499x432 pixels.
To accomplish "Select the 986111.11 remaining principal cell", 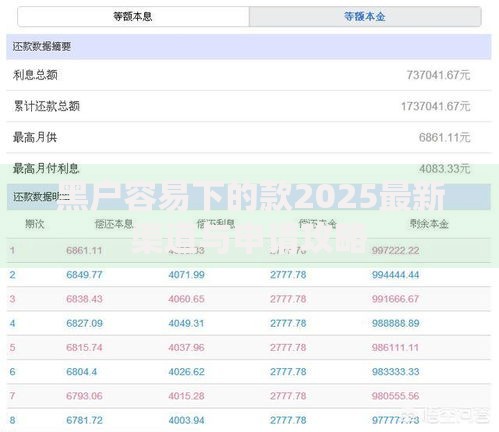I will click(395, 347).
